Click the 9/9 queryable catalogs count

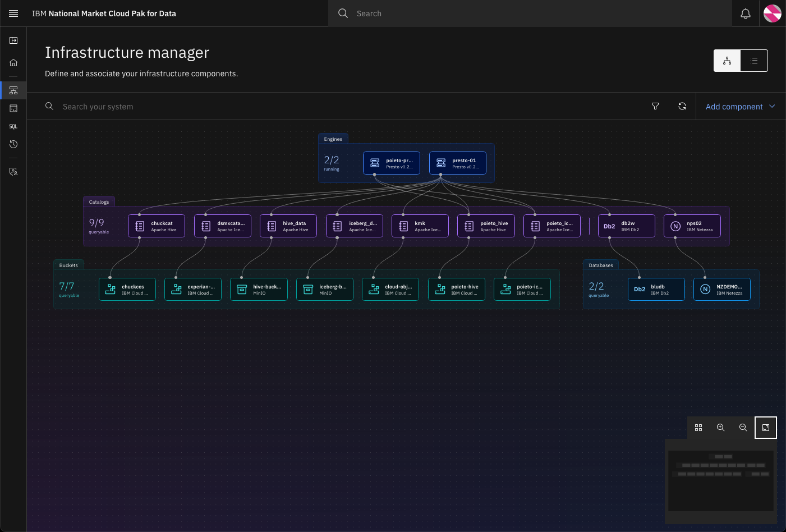coord(98,226)
